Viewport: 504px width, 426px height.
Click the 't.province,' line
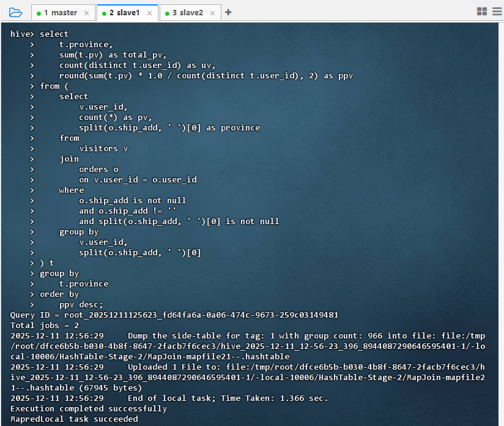coord(86,45)
